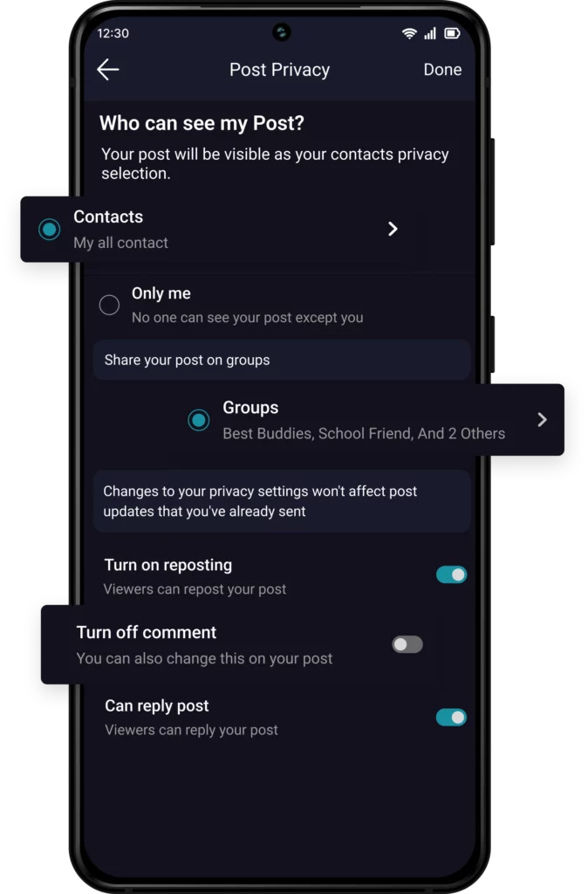Select the Only me radio option

109,305
